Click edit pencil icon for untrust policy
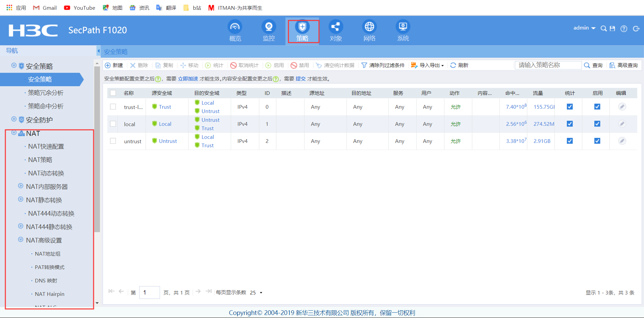The height and width of the screenshot is (318, 644). pos(622,141)
